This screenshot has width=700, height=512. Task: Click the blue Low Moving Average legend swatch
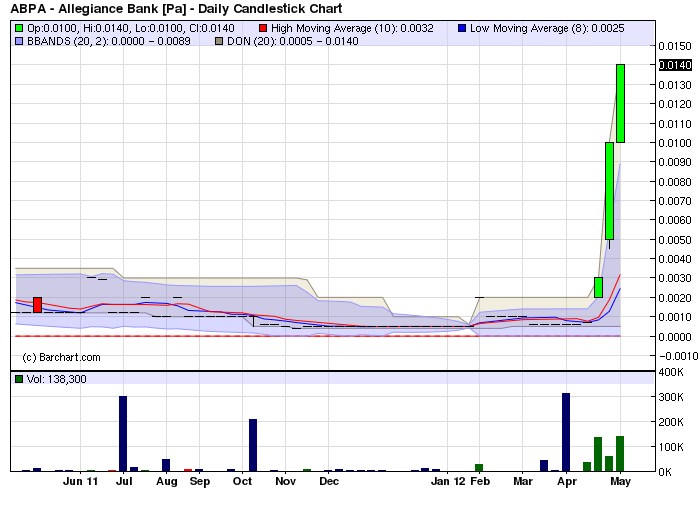462,29
